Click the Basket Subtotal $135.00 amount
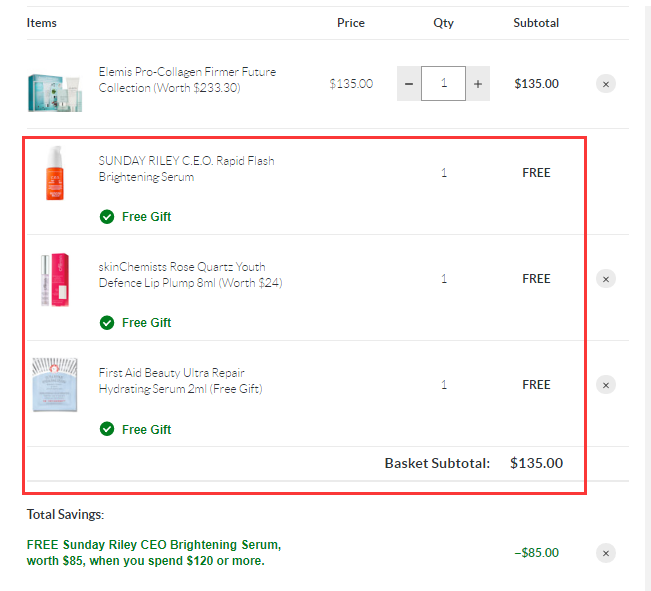The height and width of the screenshot is (591, 651). click(536, 463)
